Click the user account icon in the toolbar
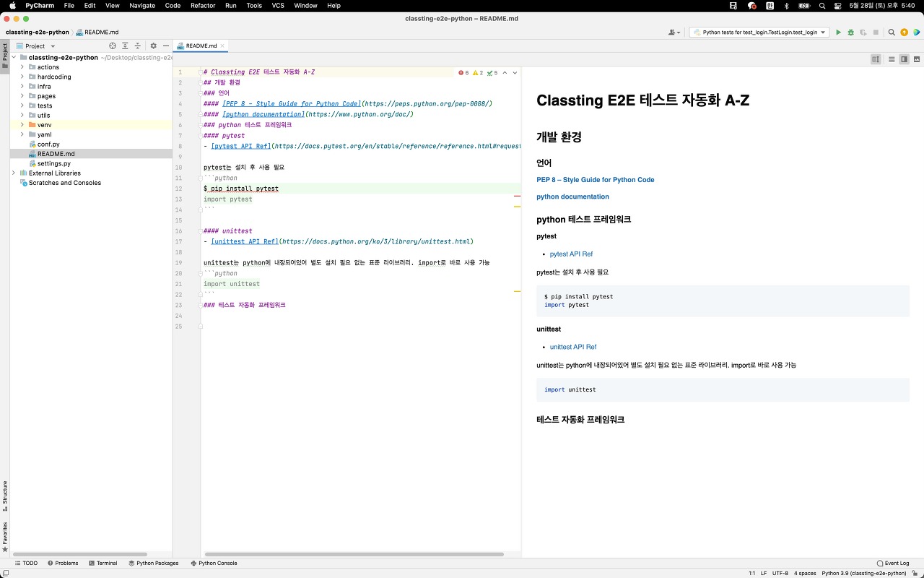The height and width of the screenshot is (578, 924). (x=674, y=33)
